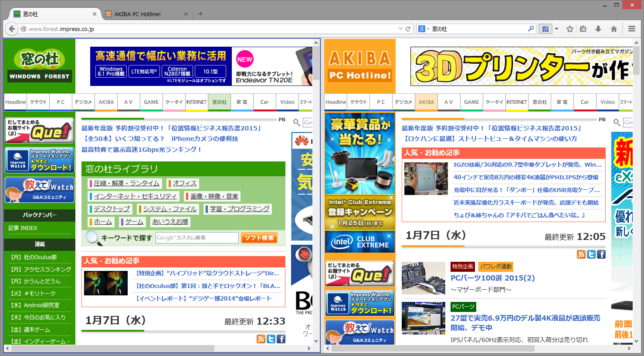This screenshot has height=356, width=644.
Task: Click the ゲーム library category link
Action: coord(134,222)
